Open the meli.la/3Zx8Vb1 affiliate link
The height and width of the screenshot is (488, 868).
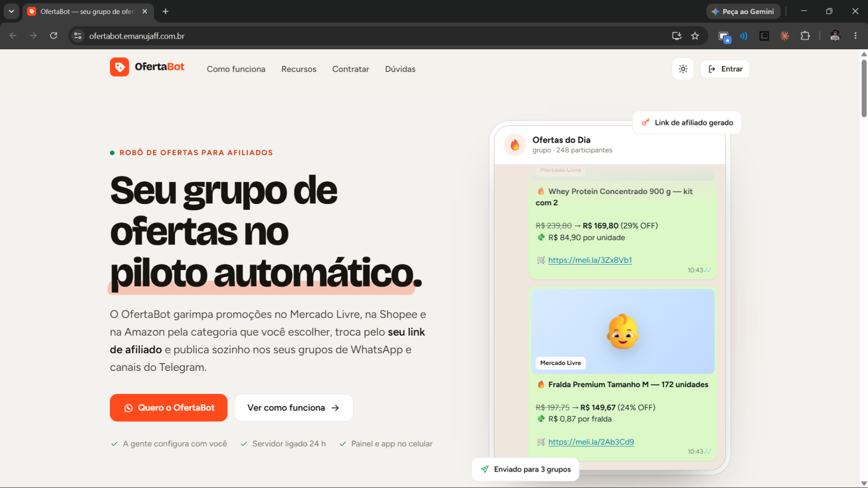(x=590, y=260)
